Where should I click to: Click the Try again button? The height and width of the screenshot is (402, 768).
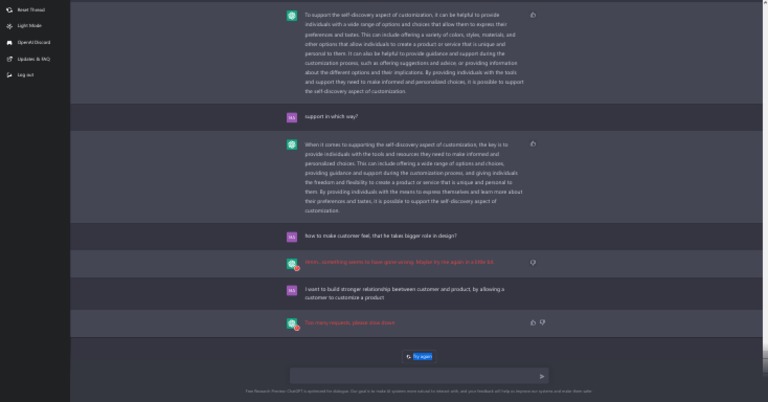click(x=418, y=356)
